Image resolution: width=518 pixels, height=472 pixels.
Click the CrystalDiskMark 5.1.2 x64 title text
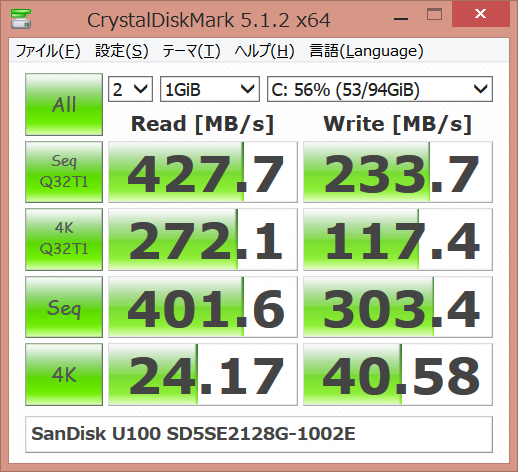tap(209, 20)
